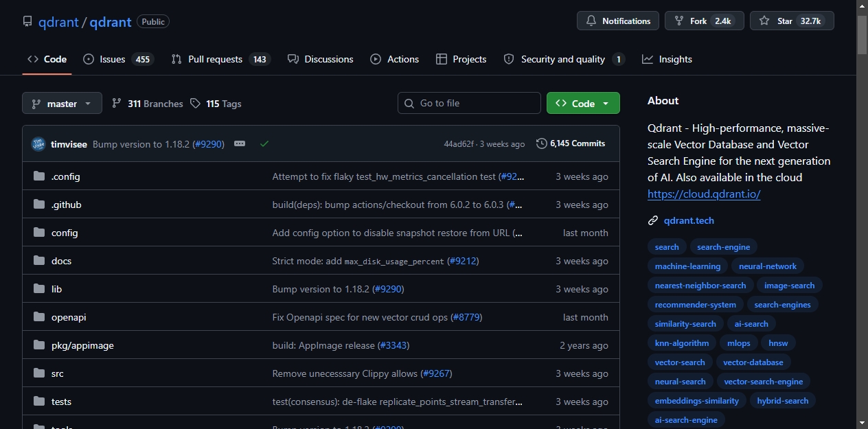868x429 pixels.
Task: Open the .config folder icon
Action: (x=39, y=176)
